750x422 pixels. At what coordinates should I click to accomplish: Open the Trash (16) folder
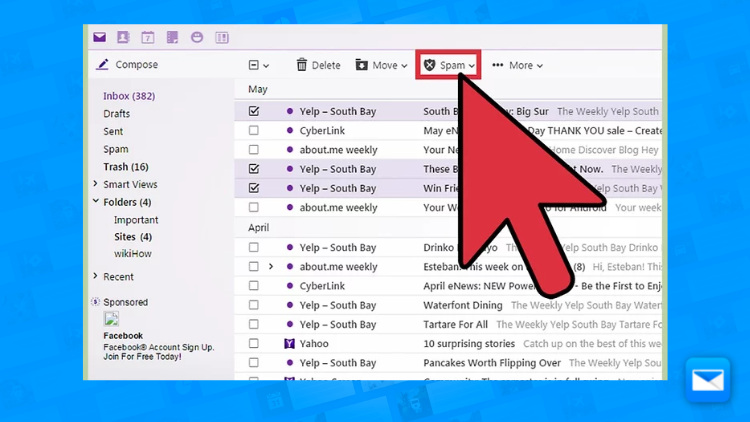click(x=126, y=167)
